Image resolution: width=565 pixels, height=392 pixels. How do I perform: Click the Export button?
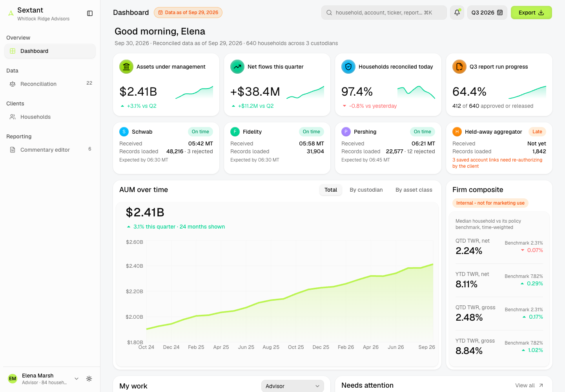click(531, 13)
